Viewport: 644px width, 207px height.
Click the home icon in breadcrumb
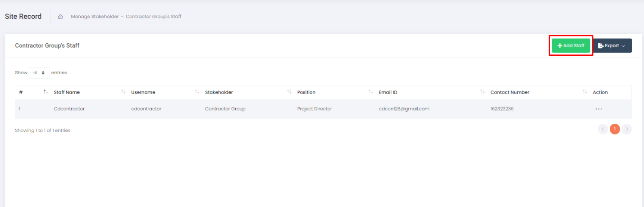(60, 17)
